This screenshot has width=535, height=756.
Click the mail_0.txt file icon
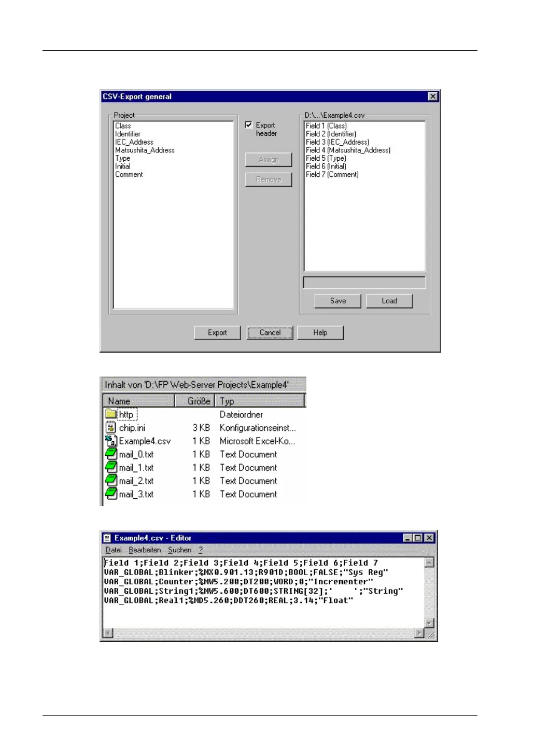coord(111,454)
